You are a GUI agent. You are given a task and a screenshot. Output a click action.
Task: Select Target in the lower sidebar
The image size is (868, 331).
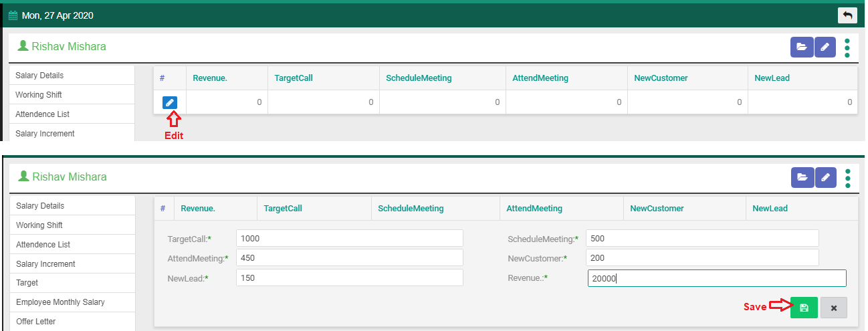[x=27, y=283]
